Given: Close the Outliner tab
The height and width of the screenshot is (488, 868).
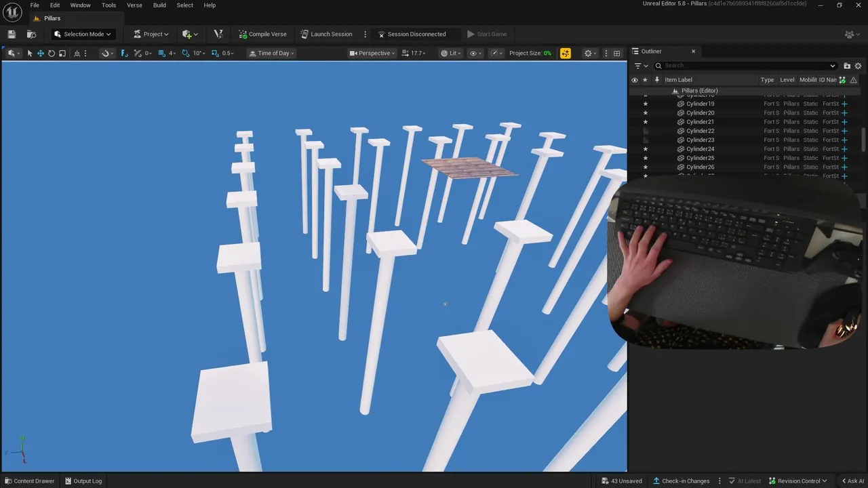Looking at the screenshot, I should (x=693, y=52).
